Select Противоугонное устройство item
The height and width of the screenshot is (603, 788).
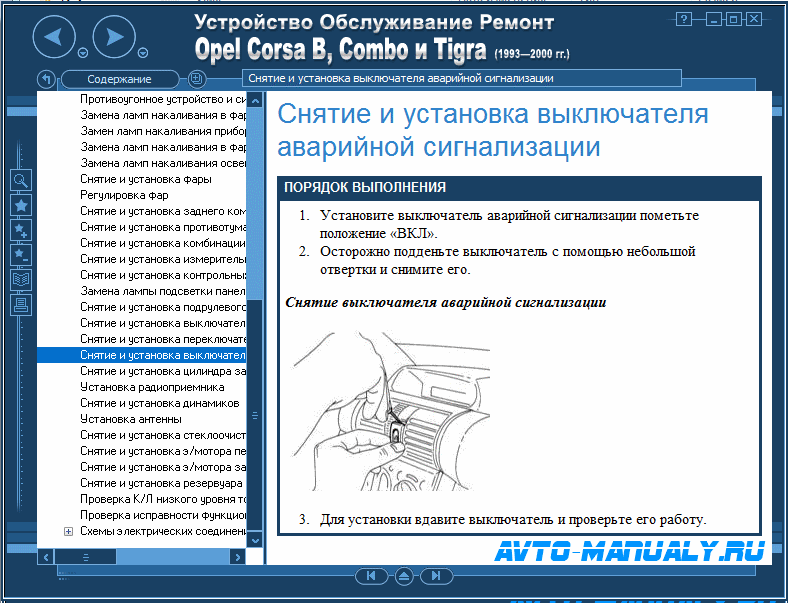[x=163, y=99]
